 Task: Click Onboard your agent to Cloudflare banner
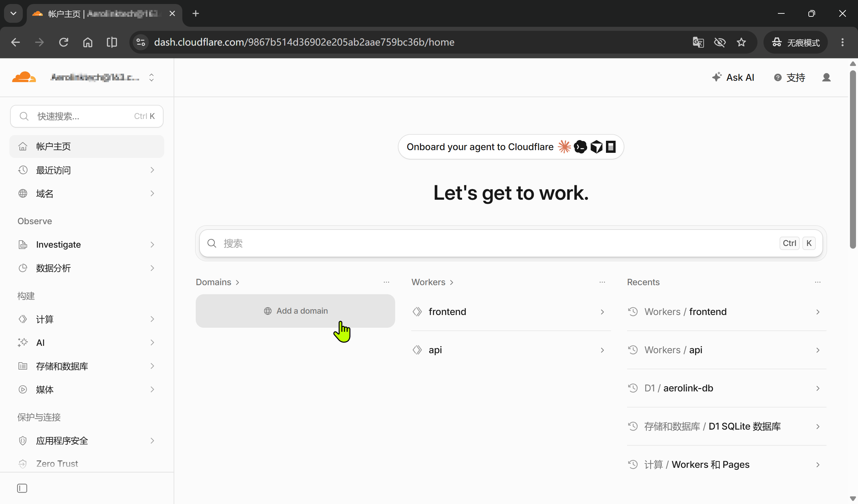pos(511,147)
